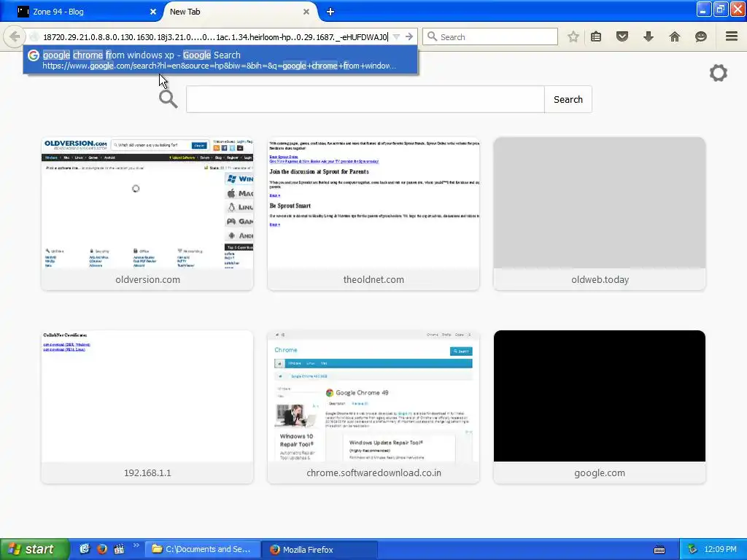Click the magnifier icon in toolbar search box
This screenshot has width=747, height=560.
click(432, 36)
